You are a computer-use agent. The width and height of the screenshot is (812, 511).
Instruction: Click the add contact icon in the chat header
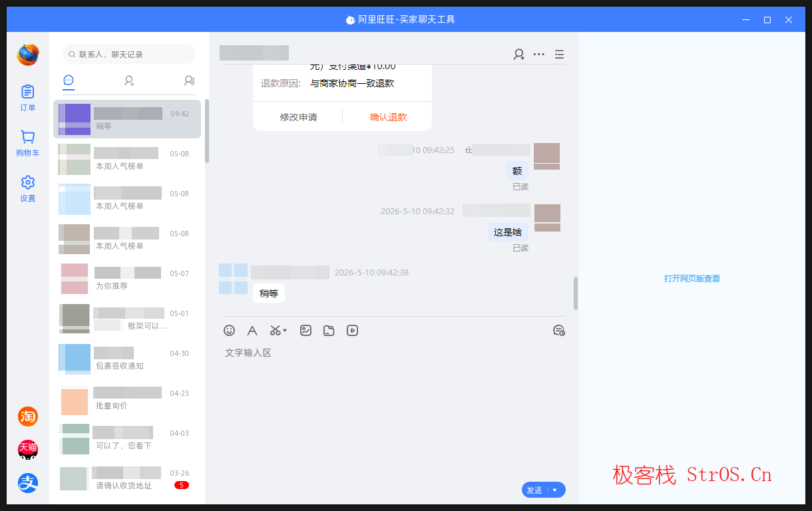(x=518, y=55)
